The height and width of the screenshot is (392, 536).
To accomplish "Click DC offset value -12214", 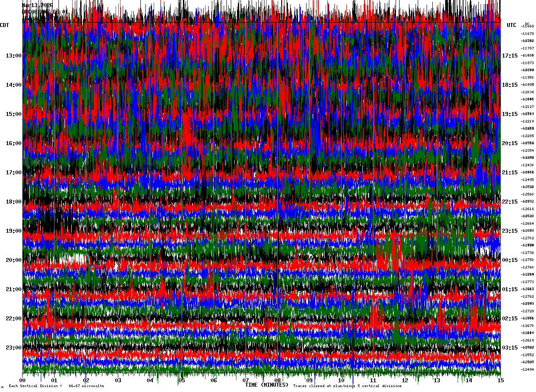I will coord(527,121).
